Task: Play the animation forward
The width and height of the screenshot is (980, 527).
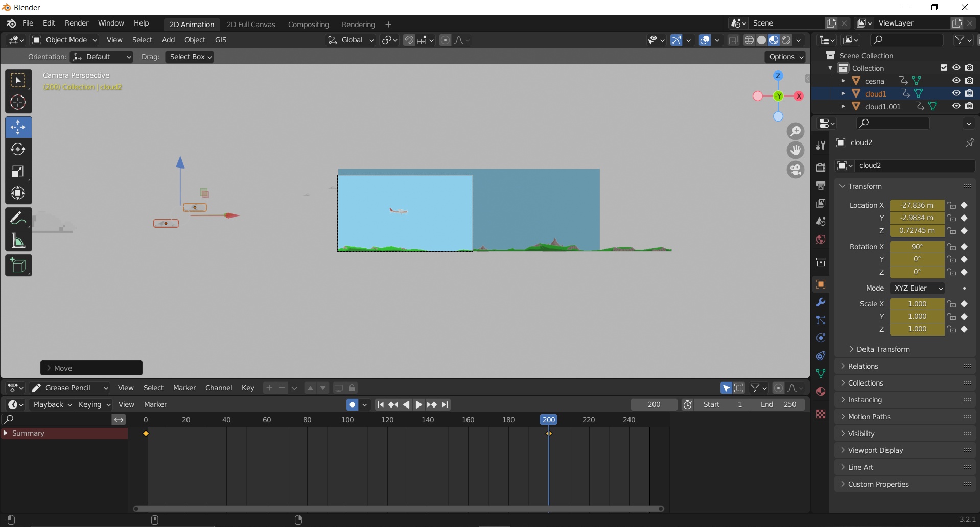Action: pyautogui.click(x=418, y=404)
